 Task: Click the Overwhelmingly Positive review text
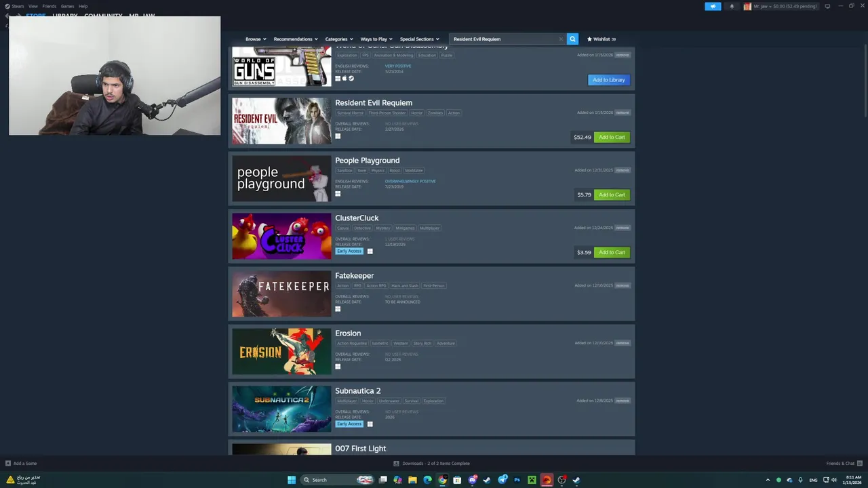(410, 181)
